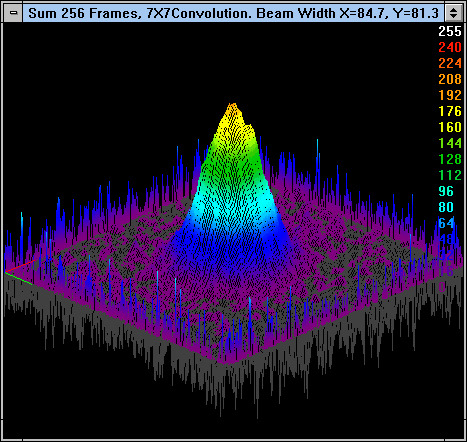Select the white 255 legend value
The height and width of the screenshot is (442, 467).
(450, 31)
